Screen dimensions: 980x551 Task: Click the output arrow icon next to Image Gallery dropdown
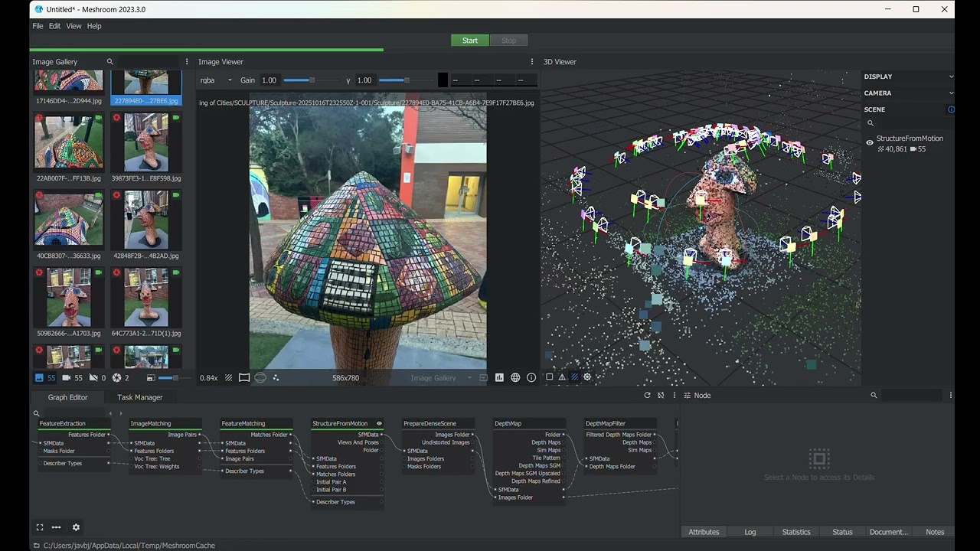483,378
